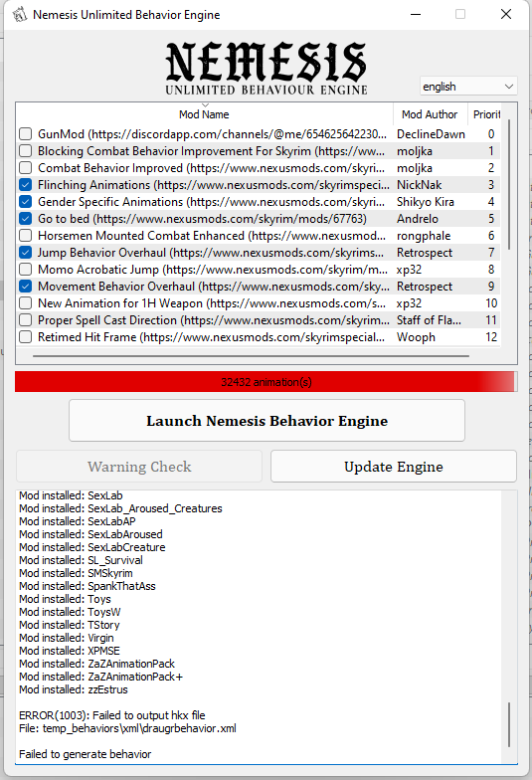Enable Retimed Hit Frame checkbox
Image resolution: width=532 pixels, height=780 pixels.
pos(26,336)
